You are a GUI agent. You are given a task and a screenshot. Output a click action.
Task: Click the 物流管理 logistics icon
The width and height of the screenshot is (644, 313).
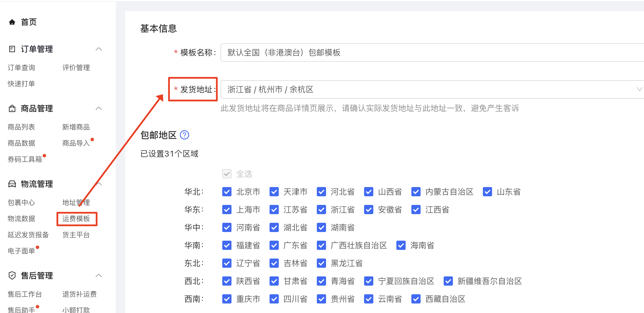[12, 184]
